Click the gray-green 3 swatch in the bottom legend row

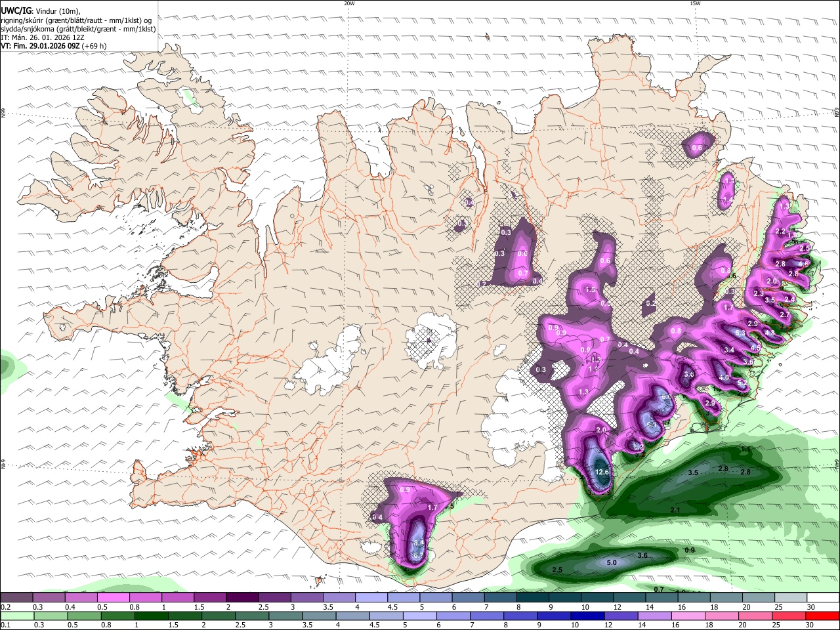tap(285, 616)
